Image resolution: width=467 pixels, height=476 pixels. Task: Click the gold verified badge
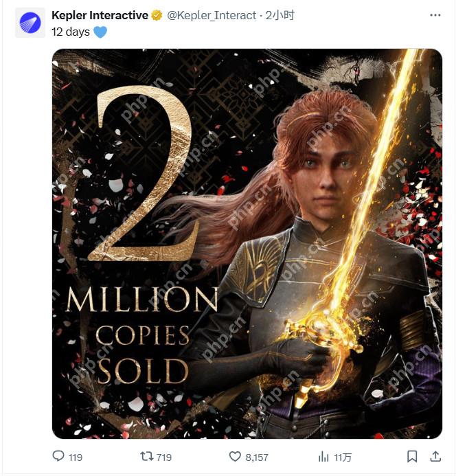pos(157,15)
